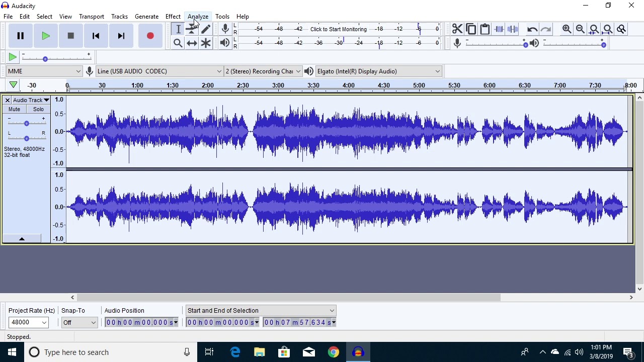Click the Redo arrow icon
The image size is (644, 362).
[x=546, y=29]
